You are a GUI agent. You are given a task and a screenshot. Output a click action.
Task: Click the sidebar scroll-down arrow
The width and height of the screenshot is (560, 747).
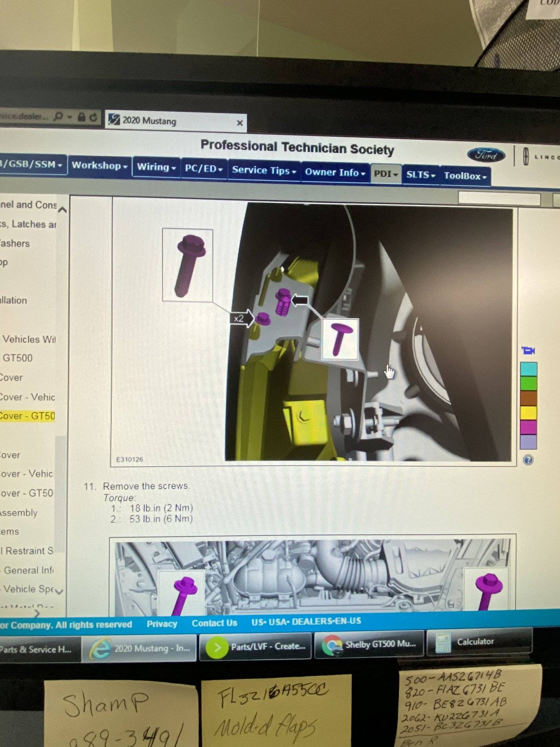pos(60,591)
